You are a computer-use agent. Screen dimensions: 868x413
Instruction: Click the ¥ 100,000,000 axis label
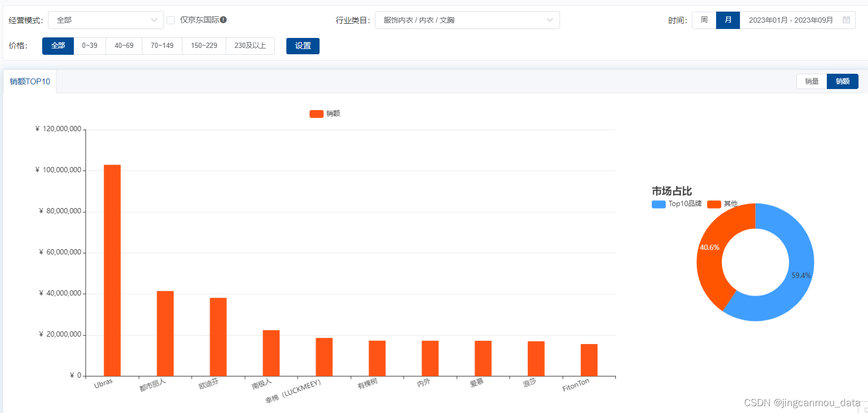pyautogui.click(x=59, y=170)
